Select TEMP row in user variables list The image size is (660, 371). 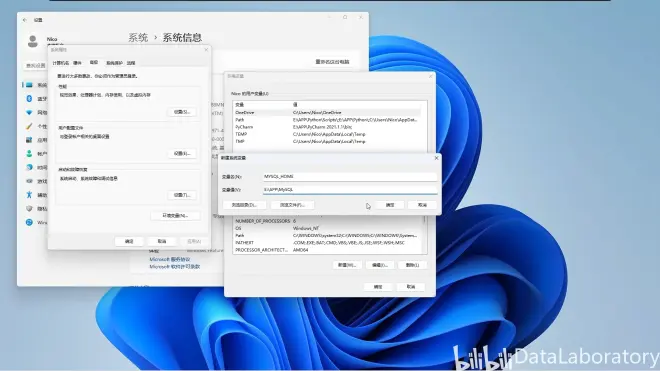(327, 134)
